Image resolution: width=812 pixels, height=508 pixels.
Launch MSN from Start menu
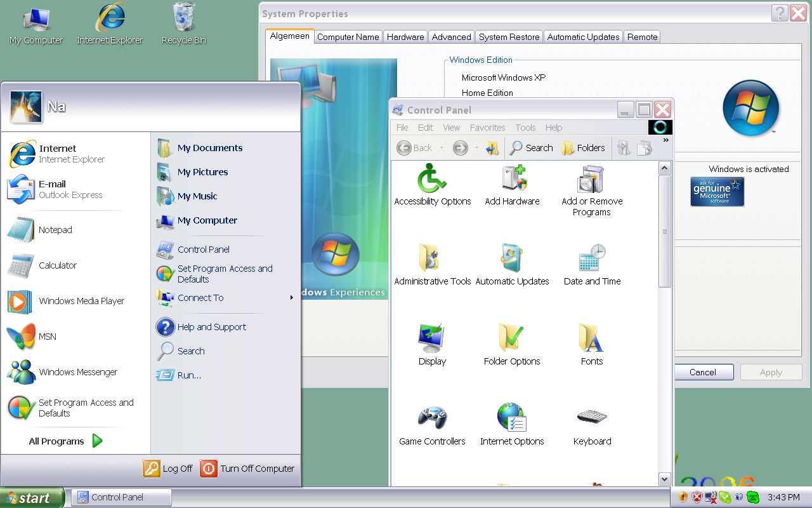coord(75,337)
